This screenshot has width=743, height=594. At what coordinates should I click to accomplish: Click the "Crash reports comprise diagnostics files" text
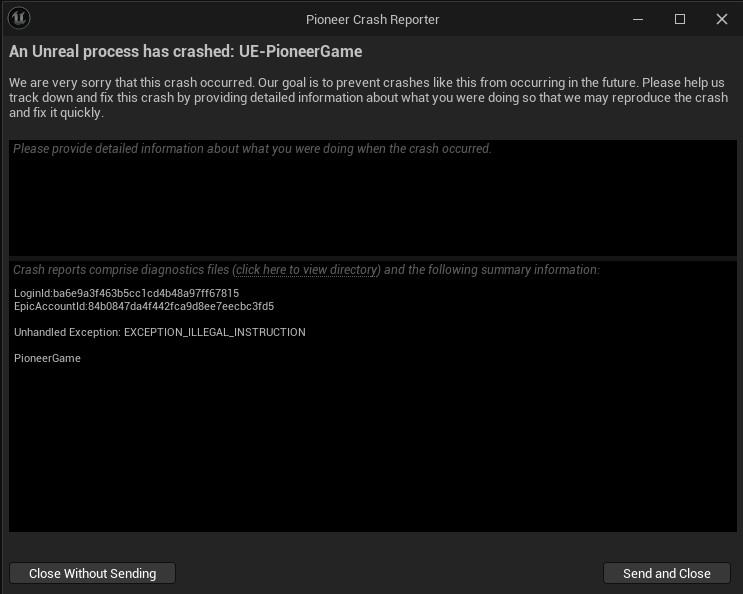122,270
